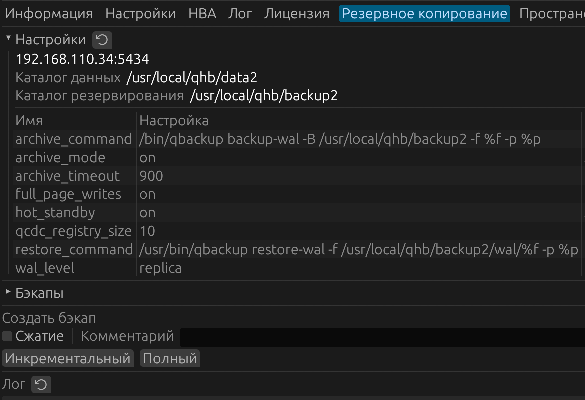Select the Создать бэкап heading

49,318
